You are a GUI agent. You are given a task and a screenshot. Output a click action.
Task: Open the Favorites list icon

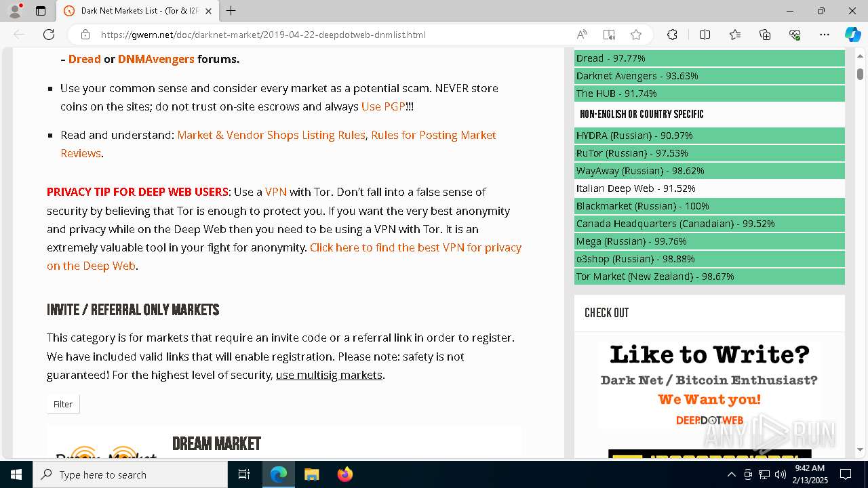(735, 35)
